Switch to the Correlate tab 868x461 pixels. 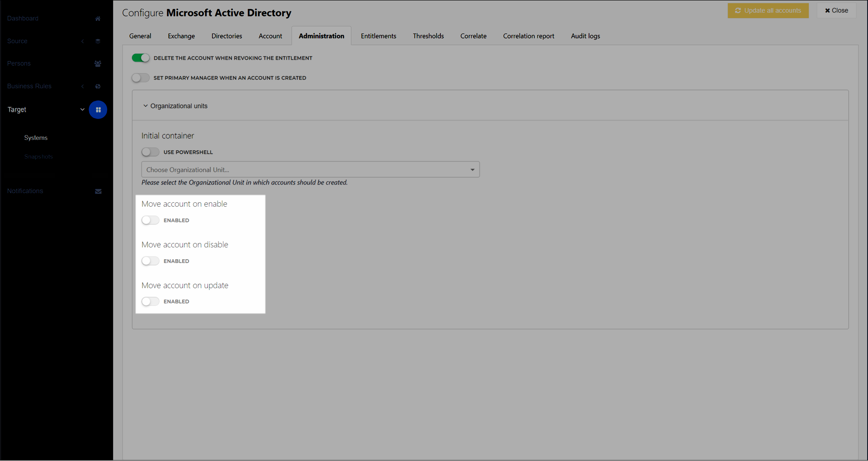473,36
